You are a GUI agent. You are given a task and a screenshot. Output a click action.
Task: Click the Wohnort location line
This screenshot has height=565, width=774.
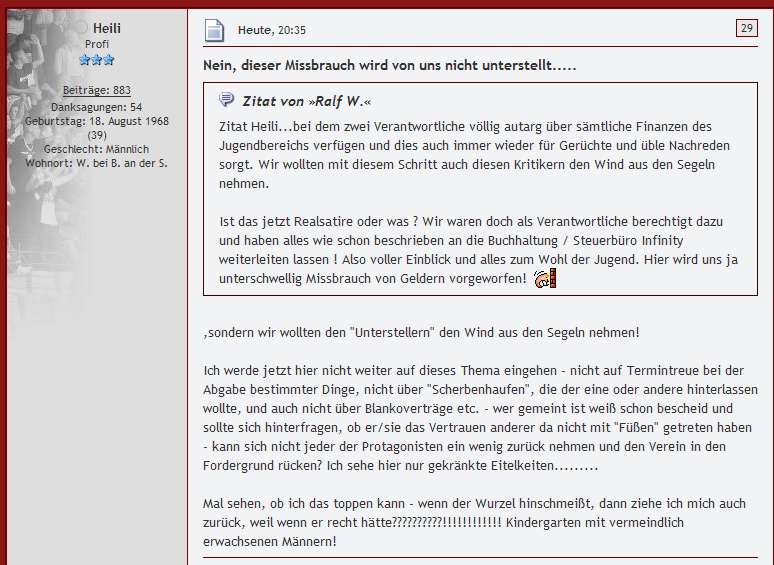(97, 162)
